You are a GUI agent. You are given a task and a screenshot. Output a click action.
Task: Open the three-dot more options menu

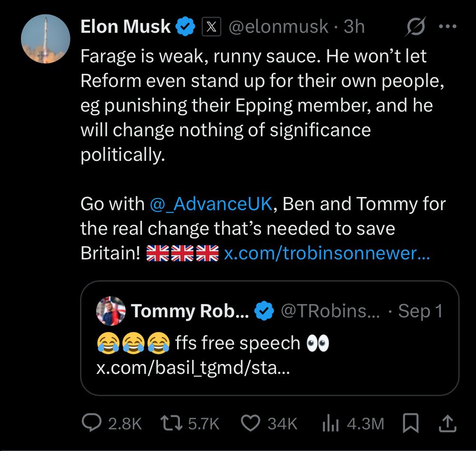coord(447,27)
